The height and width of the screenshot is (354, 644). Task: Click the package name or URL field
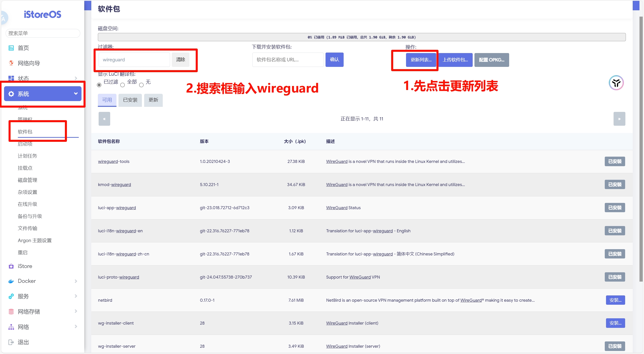click(288, 60)
